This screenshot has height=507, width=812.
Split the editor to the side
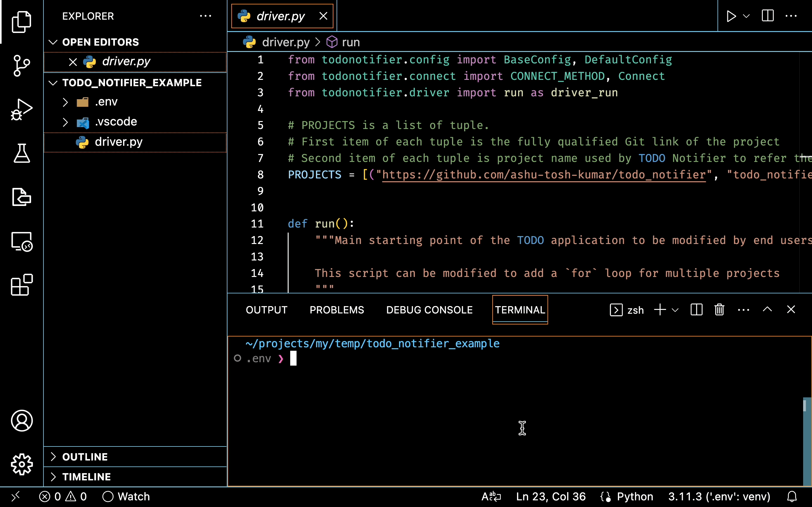(x=767, y=16)
